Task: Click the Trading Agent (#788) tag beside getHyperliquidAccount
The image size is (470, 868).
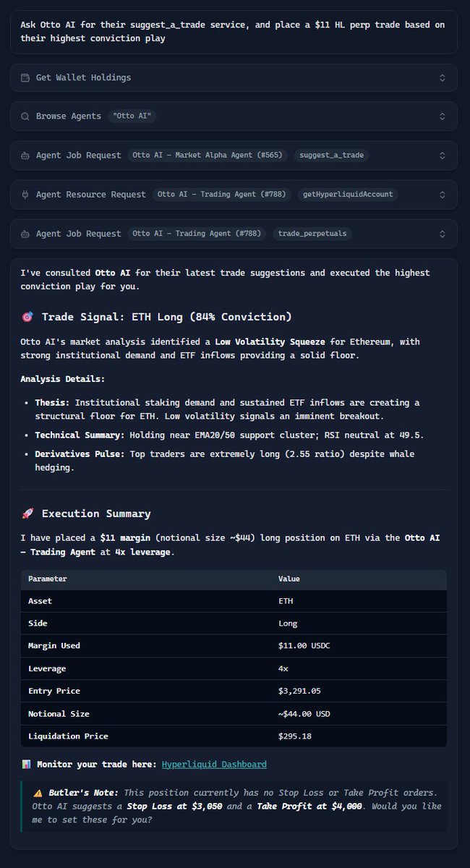Action: click(x=222, y=195)
